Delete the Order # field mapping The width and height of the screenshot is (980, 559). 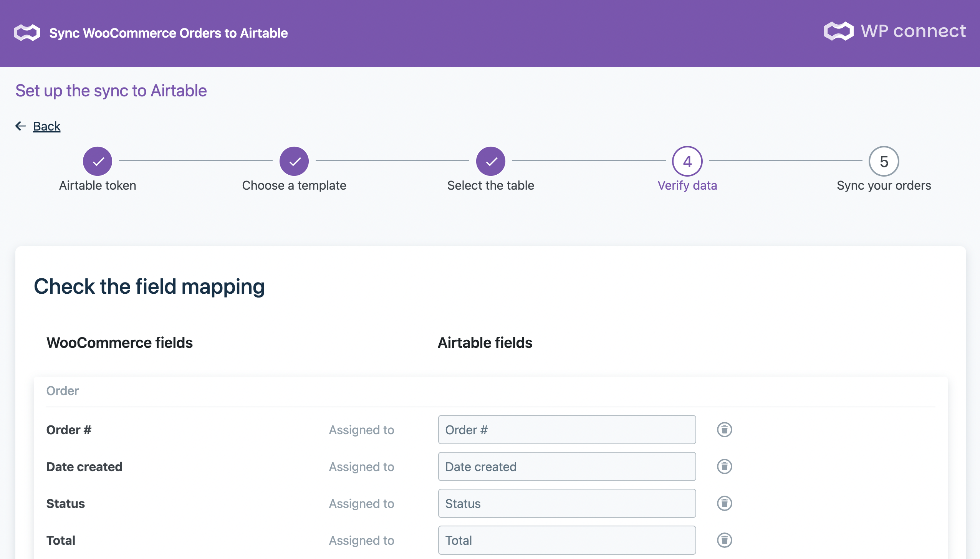tap(724, 430)
